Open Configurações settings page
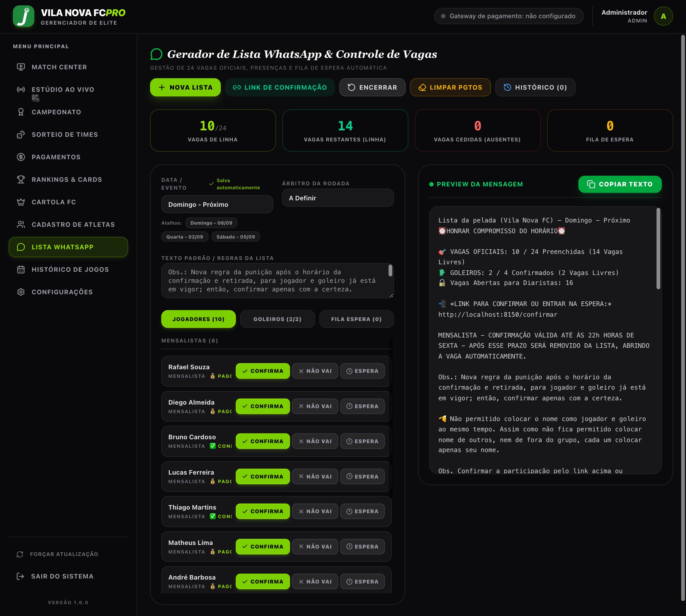This screenshot has width=686, height=616. 68,292
